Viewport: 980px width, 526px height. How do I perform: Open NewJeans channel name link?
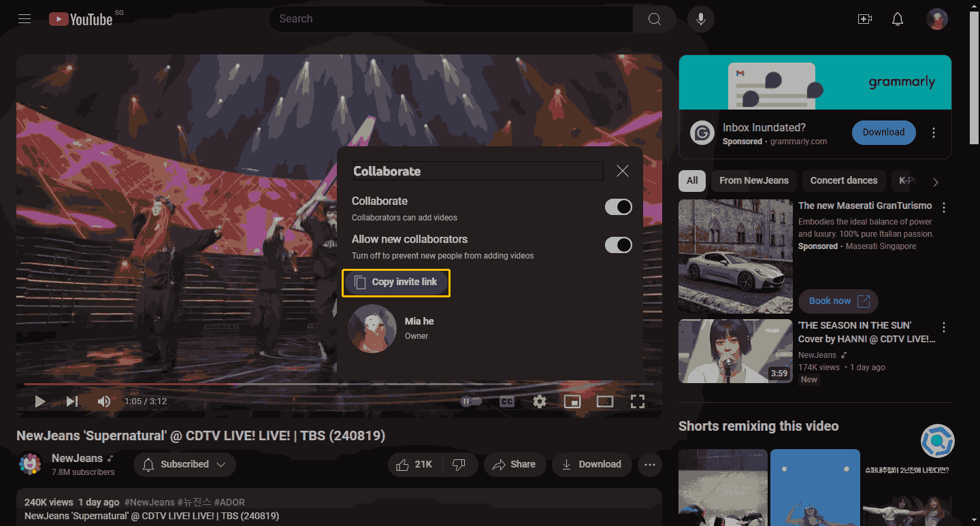[x=77, y=458]
